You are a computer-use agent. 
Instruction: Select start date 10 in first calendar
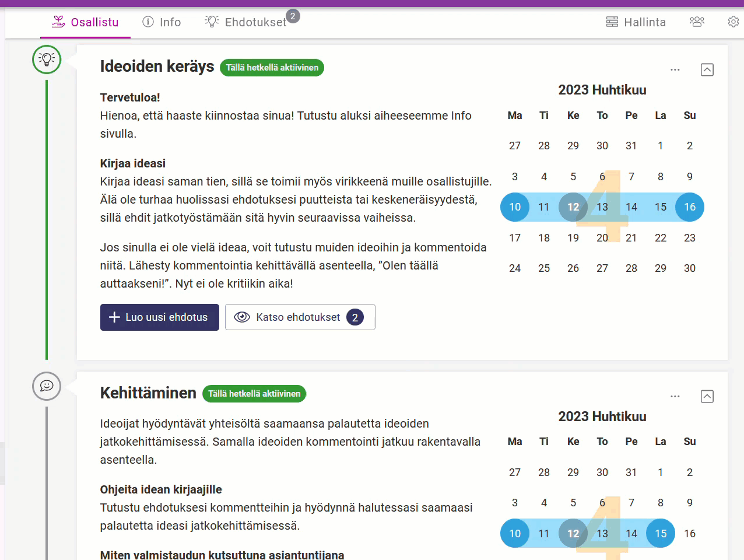(x=515, y=207)
